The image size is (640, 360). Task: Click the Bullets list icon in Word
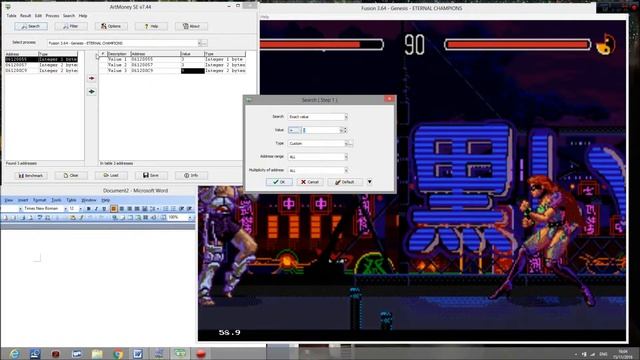coord(173,209)
